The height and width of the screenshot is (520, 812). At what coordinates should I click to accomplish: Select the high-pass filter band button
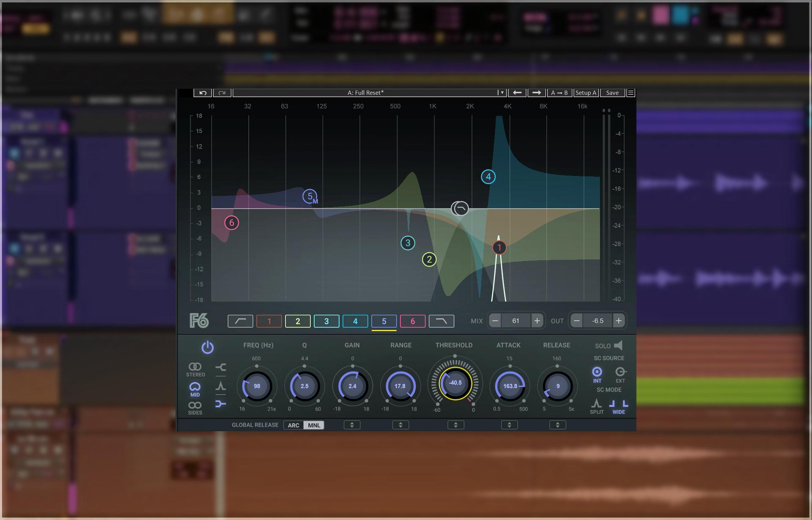[240, 321]
